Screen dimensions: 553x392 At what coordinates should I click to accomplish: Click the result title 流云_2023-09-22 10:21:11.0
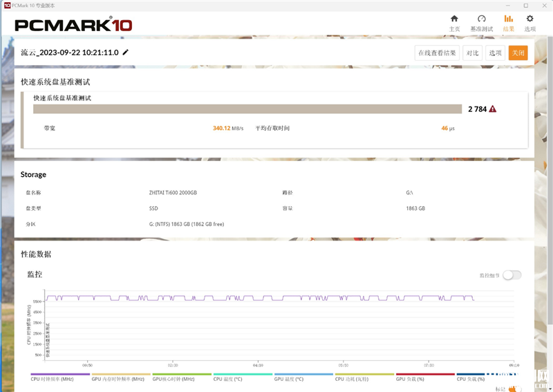coord(70,53)
